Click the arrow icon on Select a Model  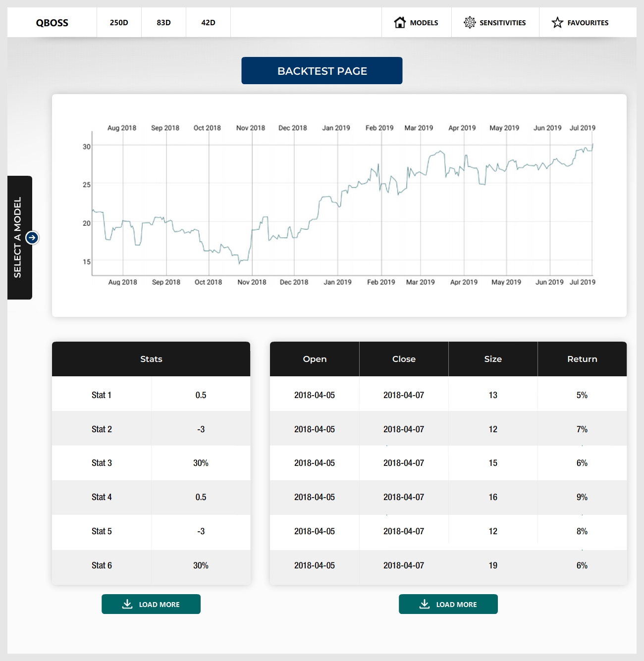(x=32, y=238)
